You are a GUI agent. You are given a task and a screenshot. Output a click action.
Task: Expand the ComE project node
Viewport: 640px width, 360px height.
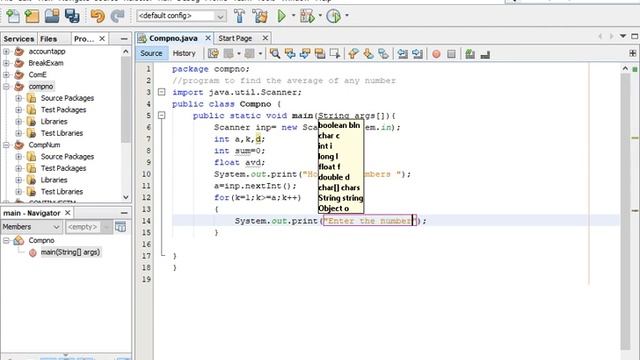pos(6,75)
